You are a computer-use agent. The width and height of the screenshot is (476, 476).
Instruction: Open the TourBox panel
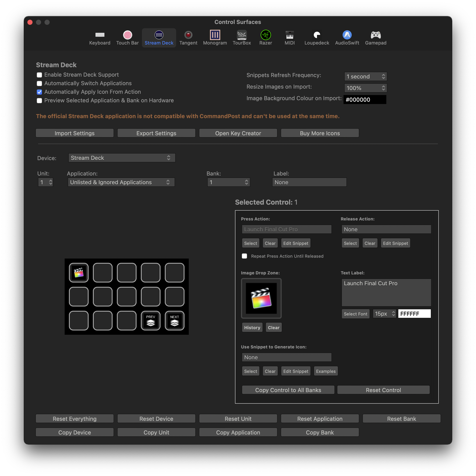point(242,38)
